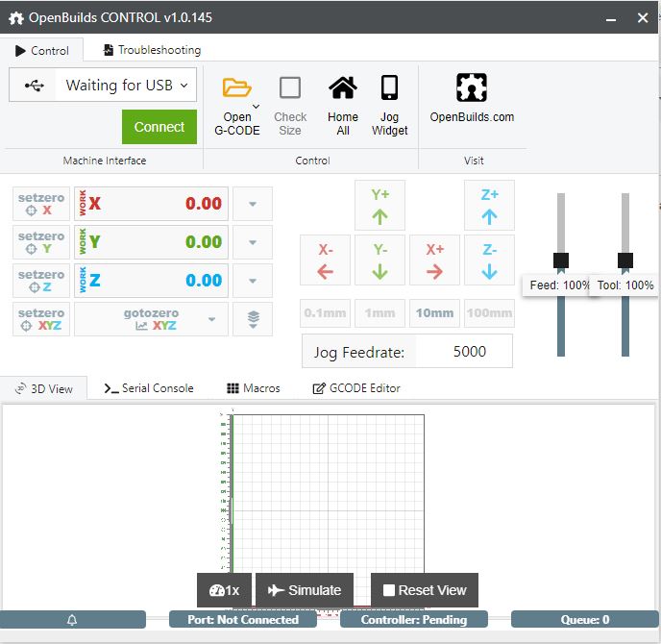The image size is (661, 644).
Task: Visit OpenBuilds.com via its logo icon
Action: pos(471,88)
